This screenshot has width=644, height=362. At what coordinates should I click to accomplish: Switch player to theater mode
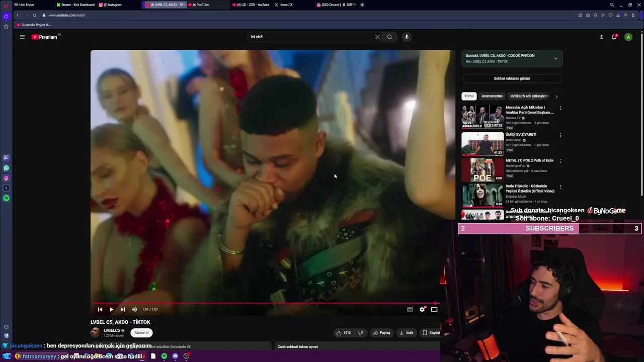(x=434, y=309)
